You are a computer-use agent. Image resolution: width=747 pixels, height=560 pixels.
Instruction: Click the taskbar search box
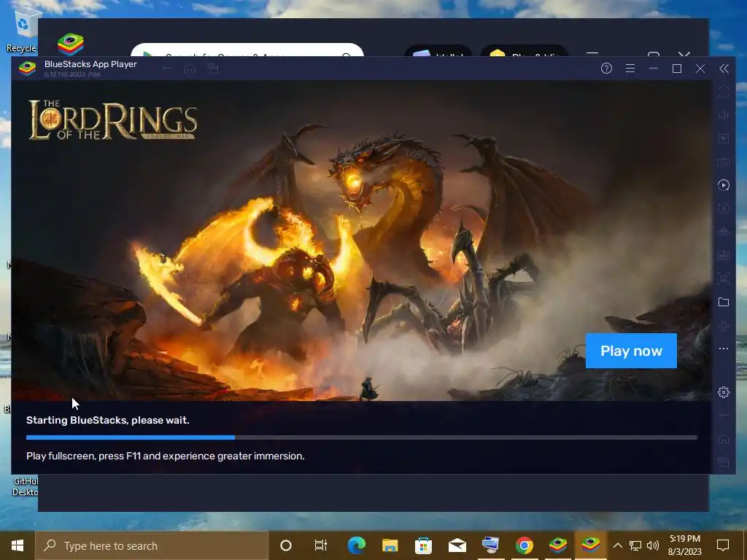(152, 545)
